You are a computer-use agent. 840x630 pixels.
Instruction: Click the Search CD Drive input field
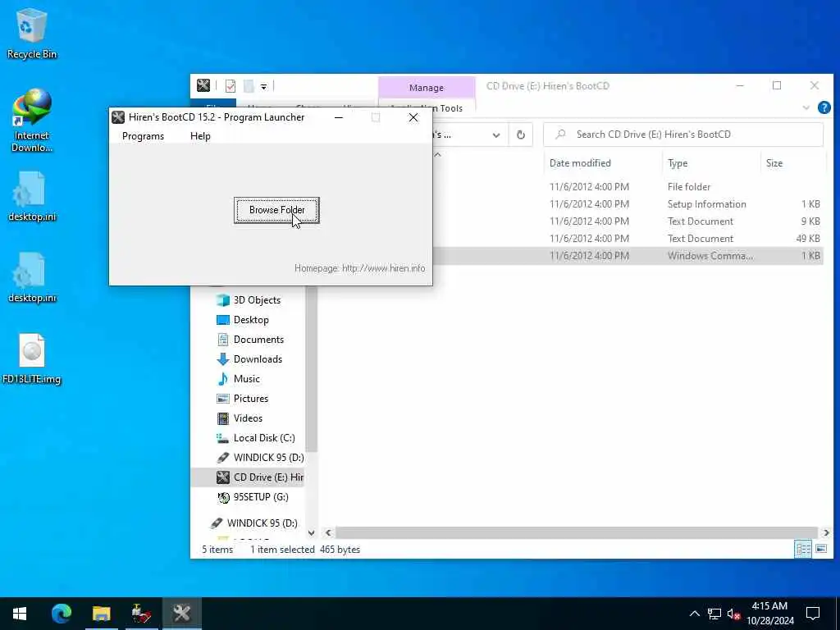(x=683, y=135)
